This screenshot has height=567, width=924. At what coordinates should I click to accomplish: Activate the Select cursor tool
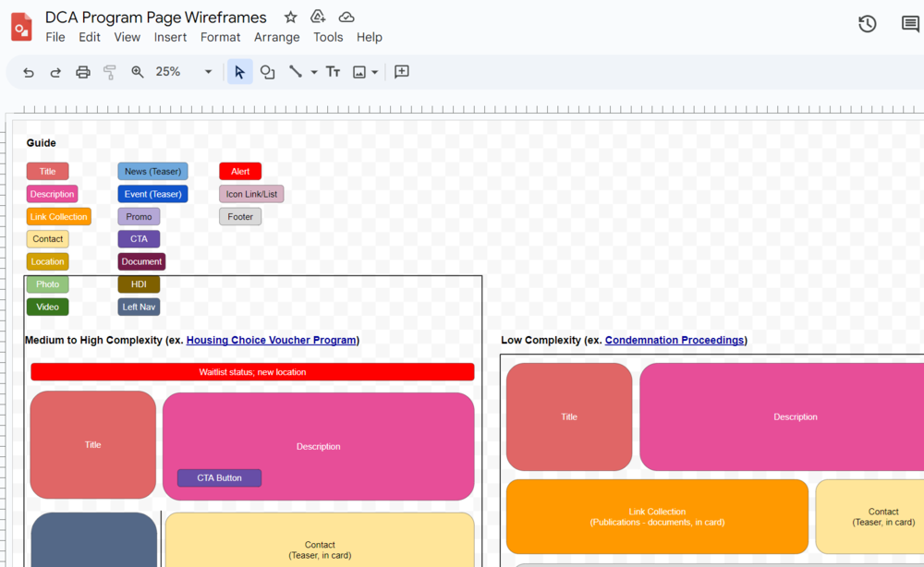point(239,71)
